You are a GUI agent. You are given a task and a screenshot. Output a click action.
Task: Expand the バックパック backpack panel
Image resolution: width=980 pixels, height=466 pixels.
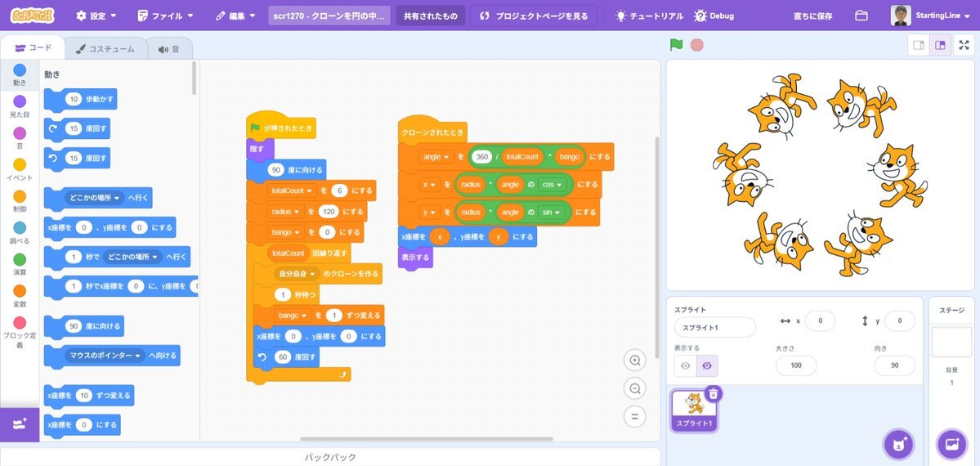[330, 457]
